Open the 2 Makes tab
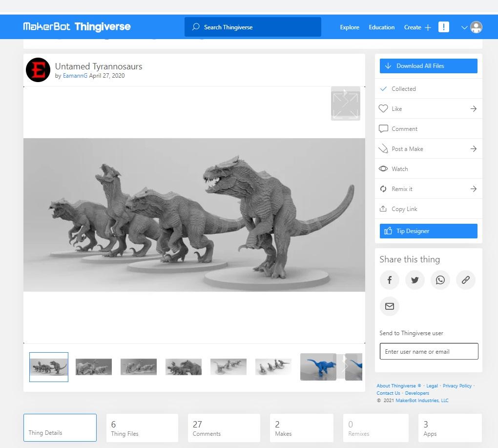The image size is (498, 448). pos(302,428)
